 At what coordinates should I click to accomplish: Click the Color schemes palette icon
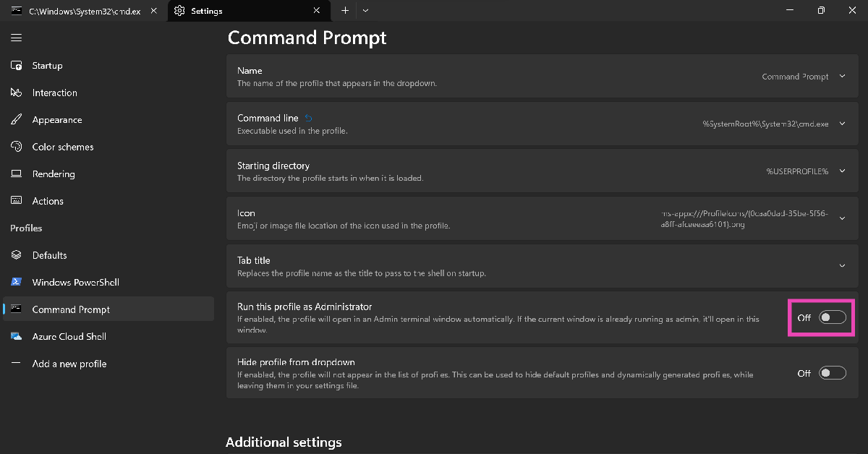point(17,147)
